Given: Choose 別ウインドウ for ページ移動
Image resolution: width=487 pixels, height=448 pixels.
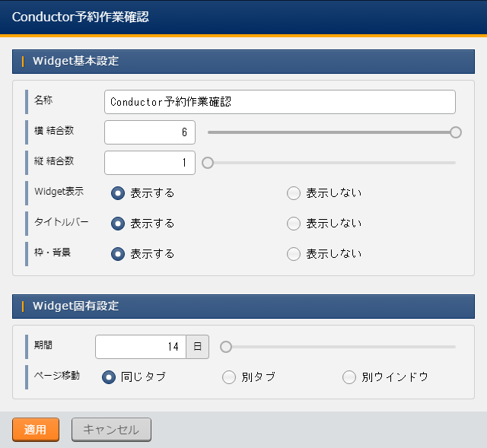Looking at the screenshot, I should pos(349,377).
